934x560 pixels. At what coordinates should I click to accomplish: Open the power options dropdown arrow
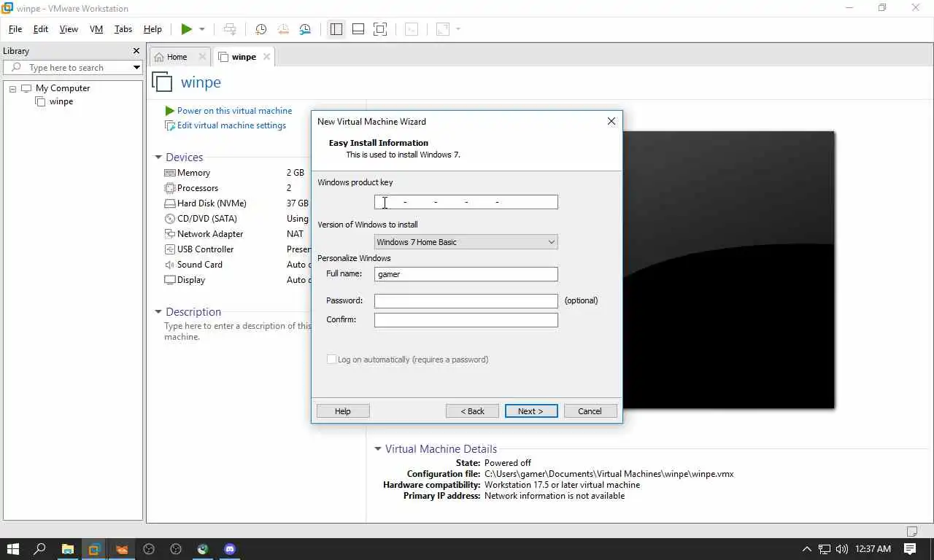[x=202, y=29]
